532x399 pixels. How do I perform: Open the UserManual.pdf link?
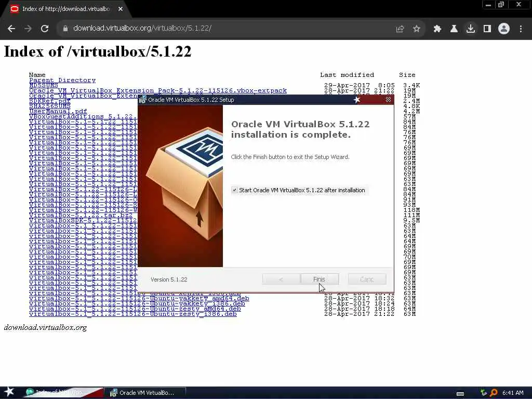point(58,111)
